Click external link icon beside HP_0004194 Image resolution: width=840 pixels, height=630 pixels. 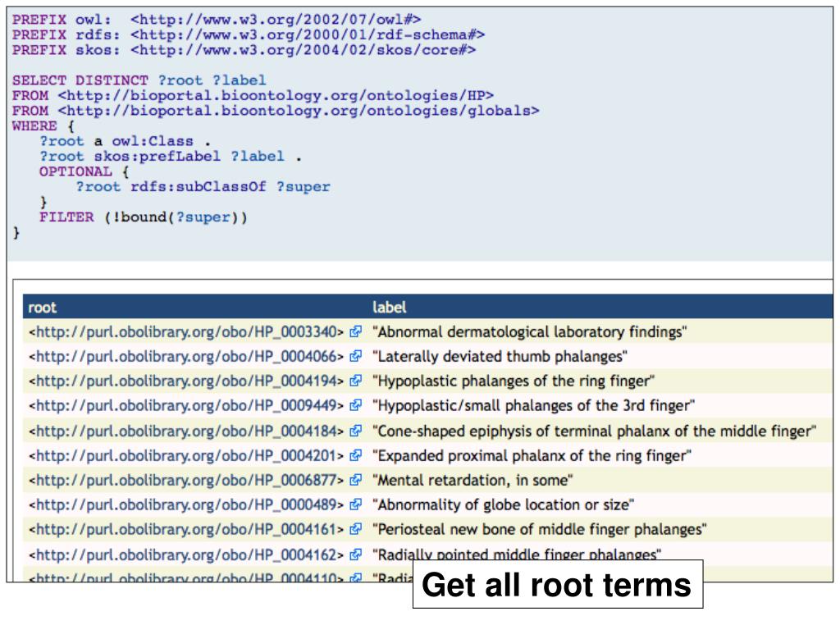pos(355,381)
